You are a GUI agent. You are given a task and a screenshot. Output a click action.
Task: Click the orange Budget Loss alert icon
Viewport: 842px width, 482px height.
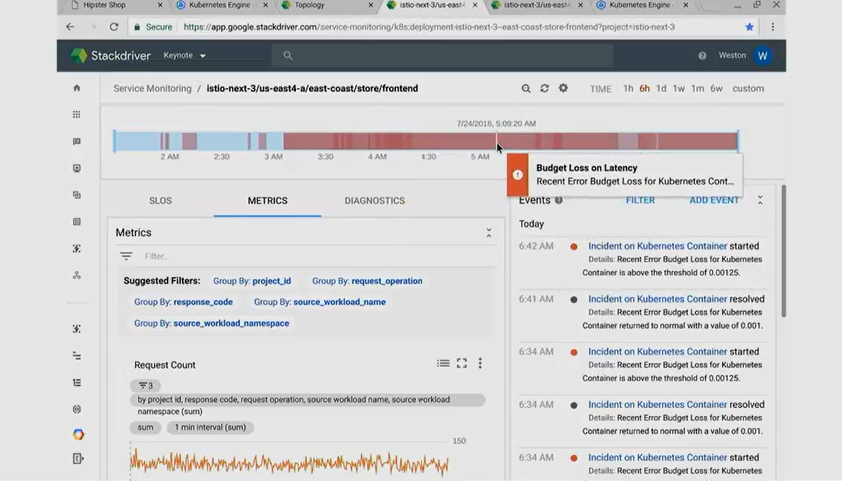pyautogui.click(x=518, y=175)
